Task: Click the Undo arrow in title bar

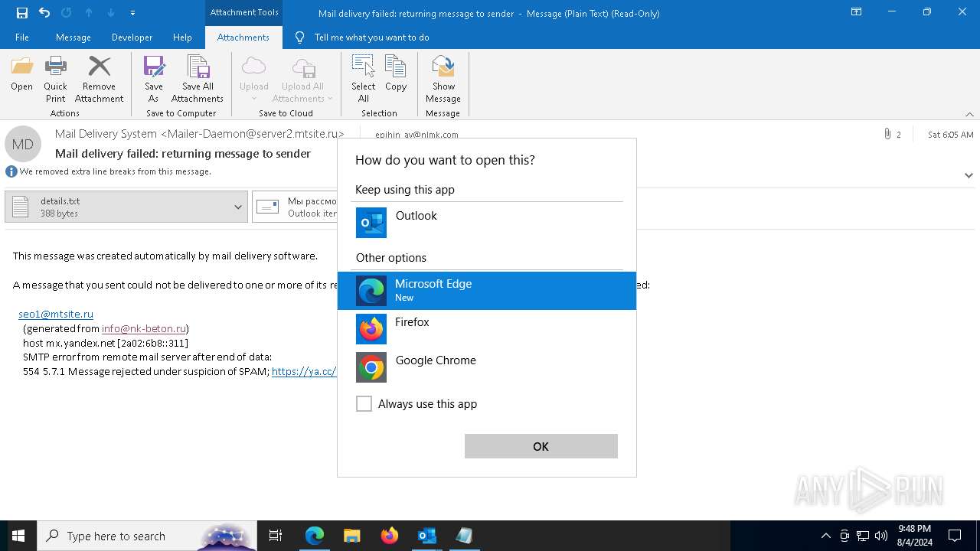Action: coord(44,13)
